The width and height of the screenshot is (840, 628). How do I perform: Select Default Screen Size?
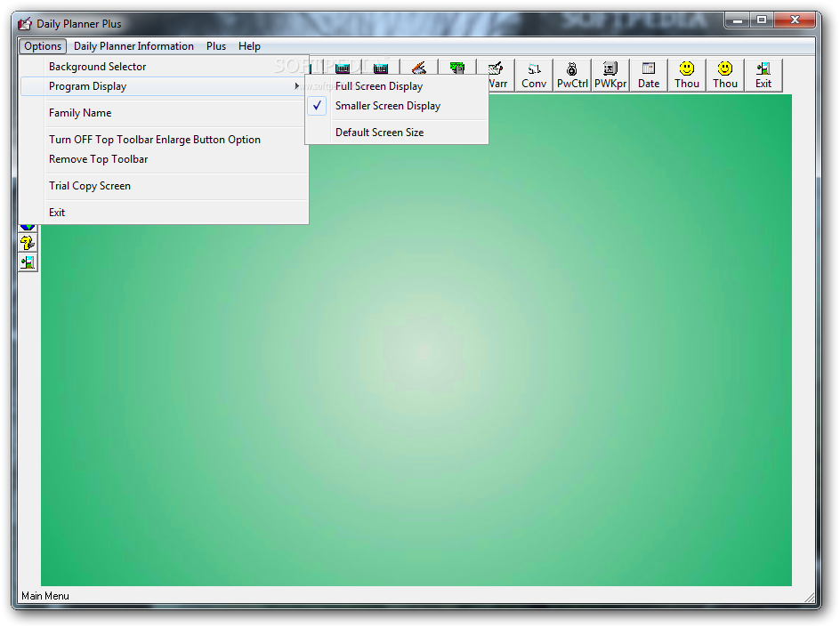coord(397,133)
